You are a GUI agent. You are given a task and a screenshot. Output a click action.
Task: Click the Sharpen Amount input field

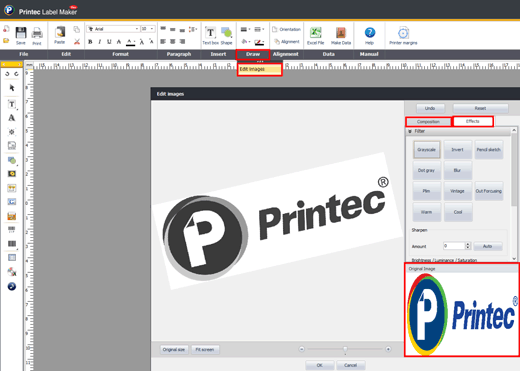tap(454, 246)
